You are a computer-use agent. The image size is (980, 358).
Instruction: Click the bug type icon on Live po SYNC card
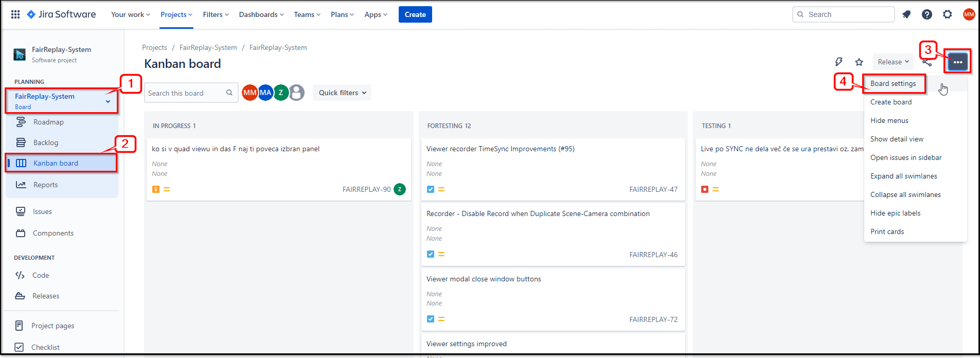pos(705,189)
